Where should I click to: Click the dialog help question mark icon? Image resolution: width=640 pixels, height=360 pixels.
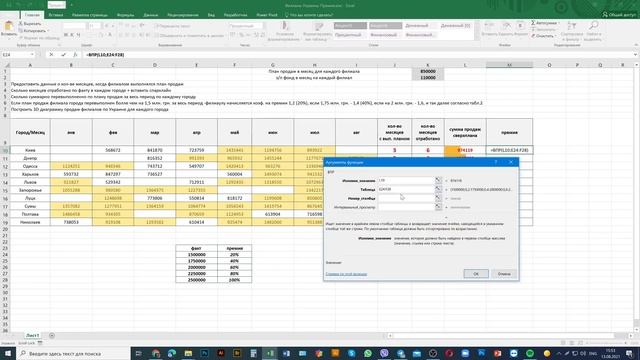coord(496,162)
